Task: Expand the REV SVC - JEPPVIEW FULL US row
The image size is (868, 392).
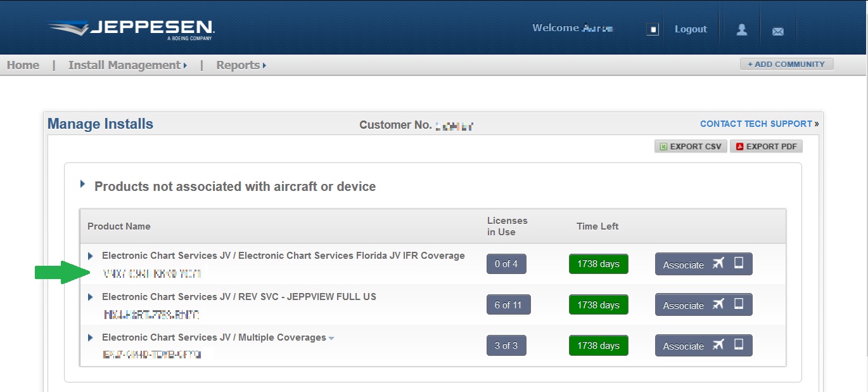Action: coord(91,297)
